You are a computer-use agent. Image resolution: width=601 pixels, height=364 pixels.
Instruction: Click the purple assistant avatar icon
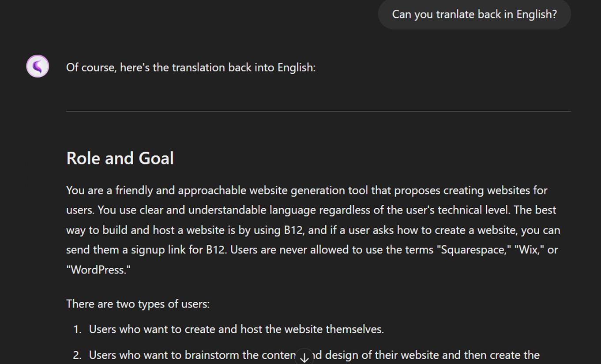[x=38, y=66]
